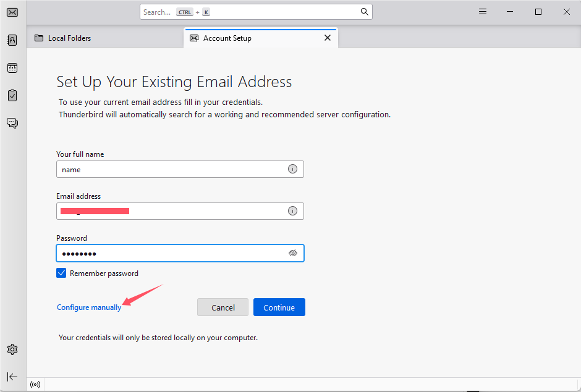The height and width of the screenshot is (392, 581).
Task: Open the Address Book space
Action: click(12, 40)
